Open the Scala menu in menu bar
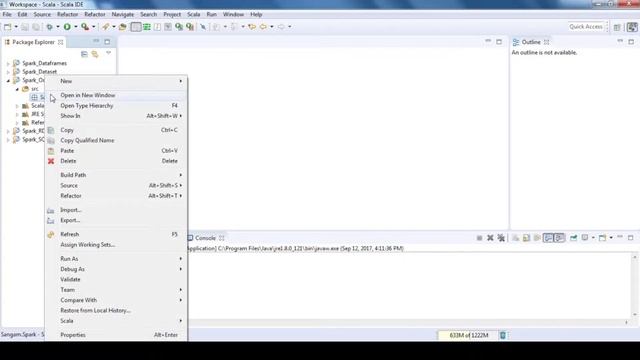The height and width of the screenshot is (360, 640). pos(193,14)
